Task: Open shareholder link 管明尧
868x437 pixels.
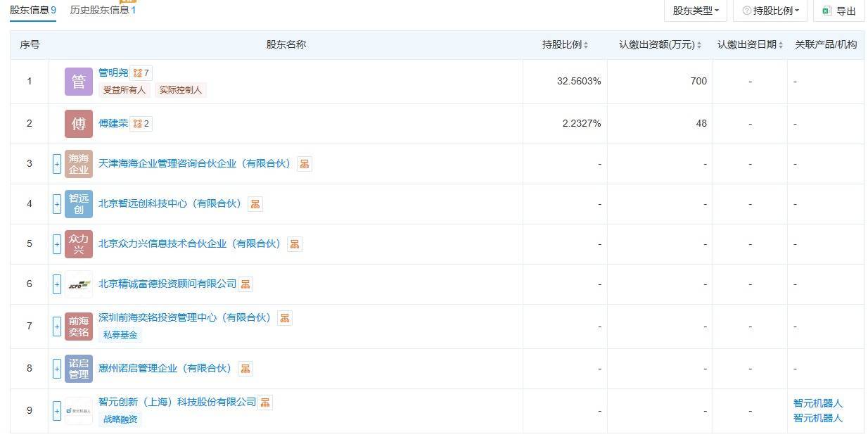Action: click(113, 72)
